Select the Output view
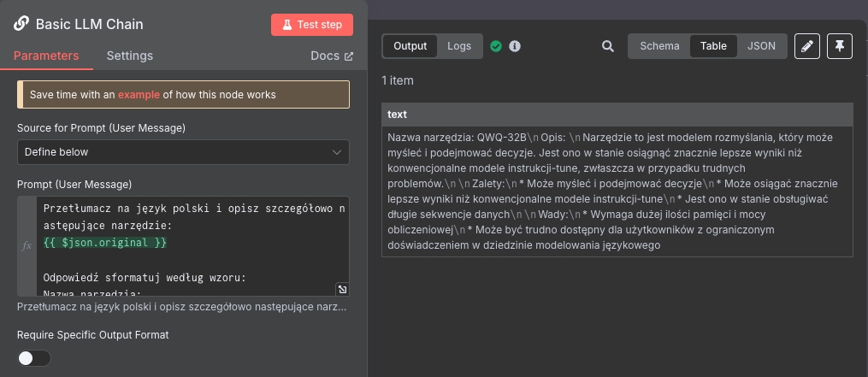Screen dimensions: 868x377 tap(410, 46)
